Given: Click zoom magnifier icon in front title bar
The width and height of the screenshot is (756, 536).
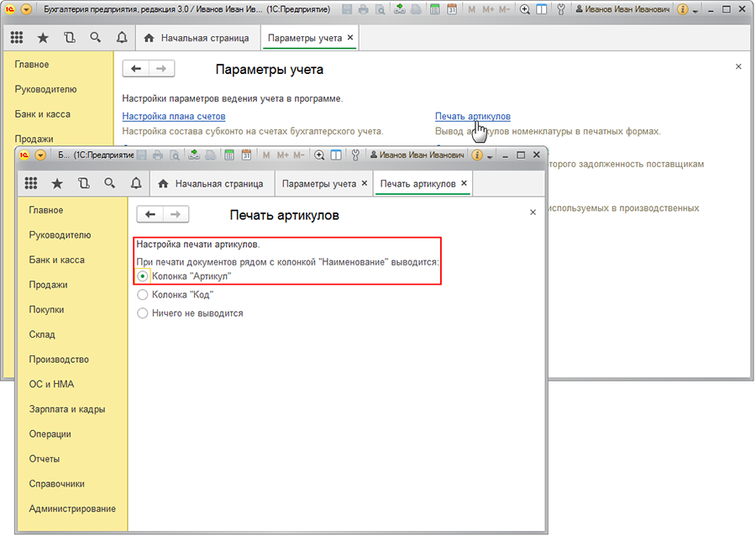Looking at the screenshot, I should [318, 155].
